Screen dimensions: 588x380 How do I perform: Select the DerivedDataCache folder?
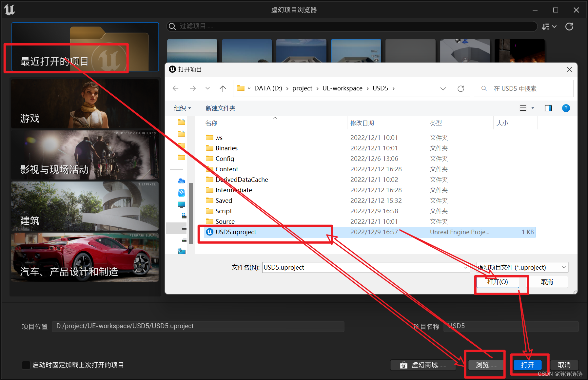tap(370, 180)
